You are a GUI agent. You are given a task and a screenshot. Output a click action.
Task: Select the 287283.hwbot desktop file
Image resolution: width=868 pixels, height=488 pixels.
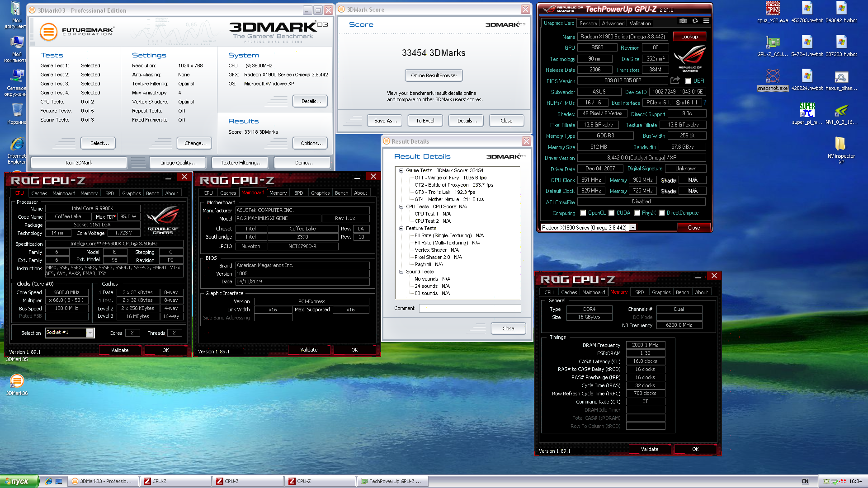841,46
